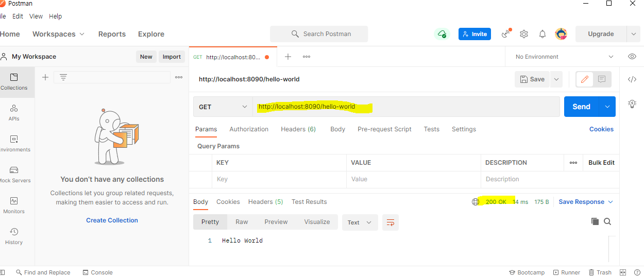Open the Send button dropdown arrow
The height and width of the screenshot is (276, 644).
tap(607, 107)
